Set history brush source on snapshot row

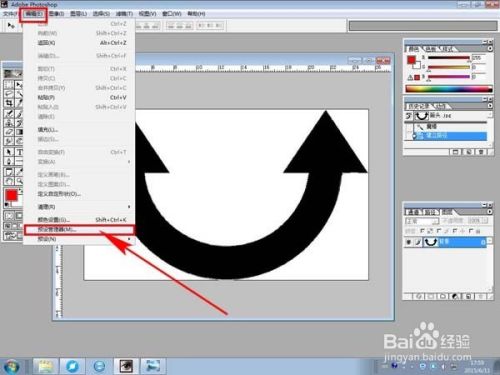(x=409, y=116)
